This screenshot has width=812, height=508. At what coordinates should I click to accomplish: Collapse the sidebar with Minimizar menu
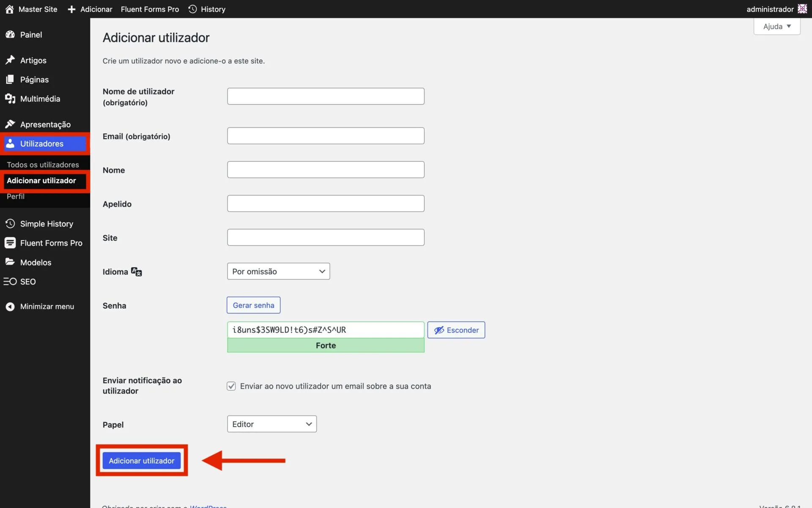click(47, 306)
